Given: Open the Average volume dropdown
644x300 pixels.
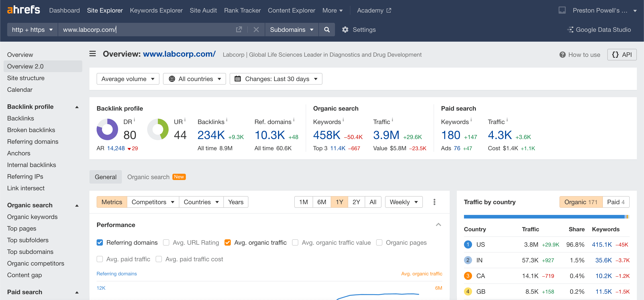Looking at the screenshot, I should coord(128,79).
